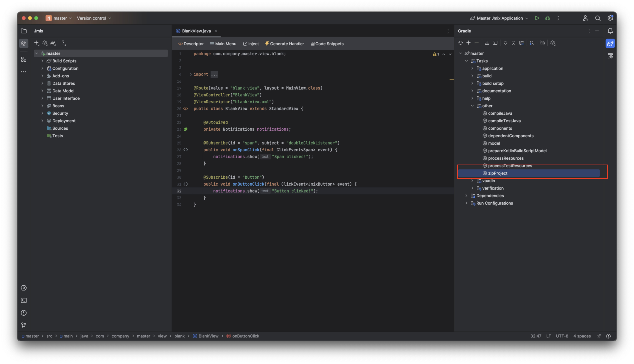Click Main Menu in editor toolbar

pos(223,44)
